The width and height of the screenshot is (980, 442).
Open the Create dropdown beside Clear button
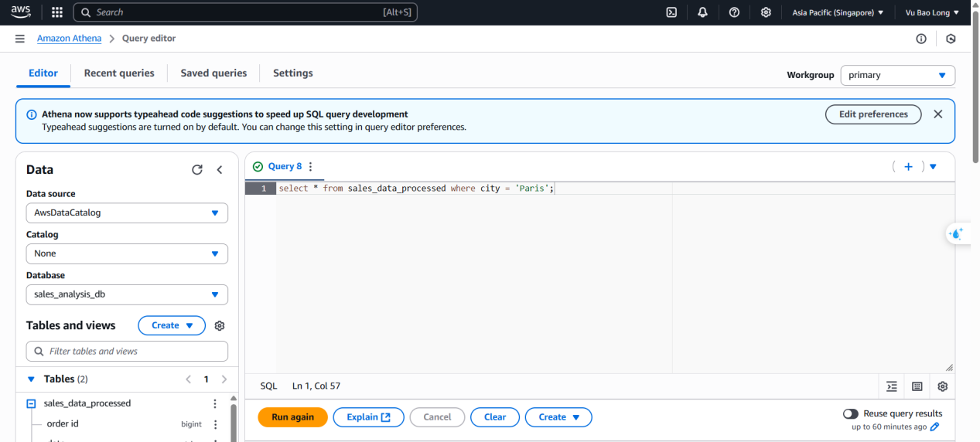coord(558,417)
